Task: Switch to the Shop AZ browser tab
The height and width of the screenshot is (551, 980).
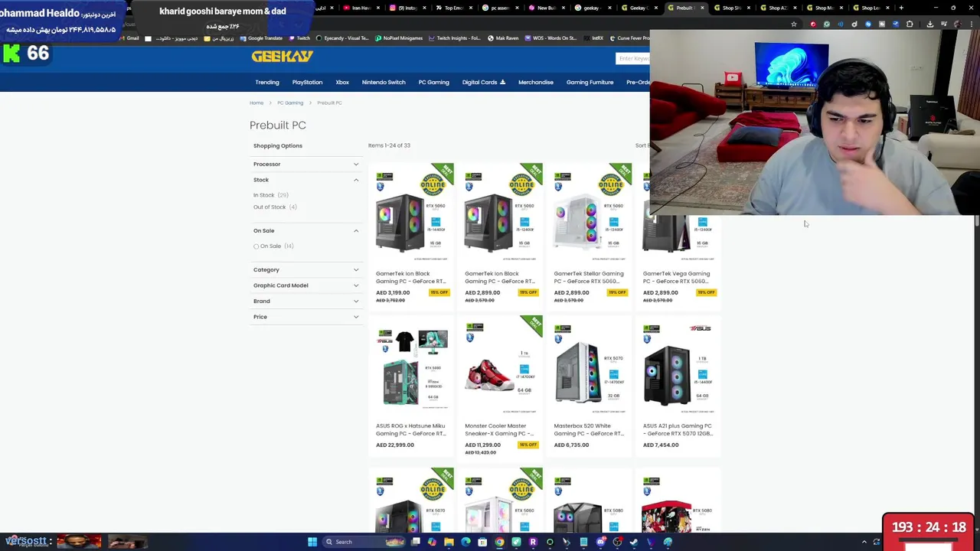Action: tap(777, 8)
